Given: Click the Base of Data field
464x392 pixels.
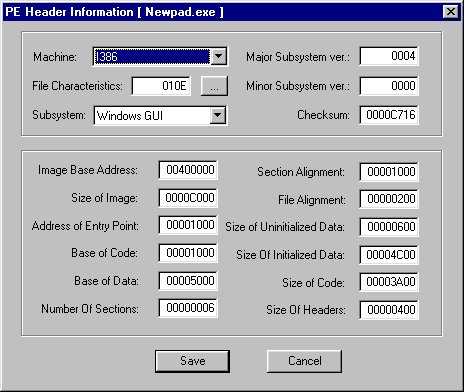Looking at the screenshot, I should point(188,281).
